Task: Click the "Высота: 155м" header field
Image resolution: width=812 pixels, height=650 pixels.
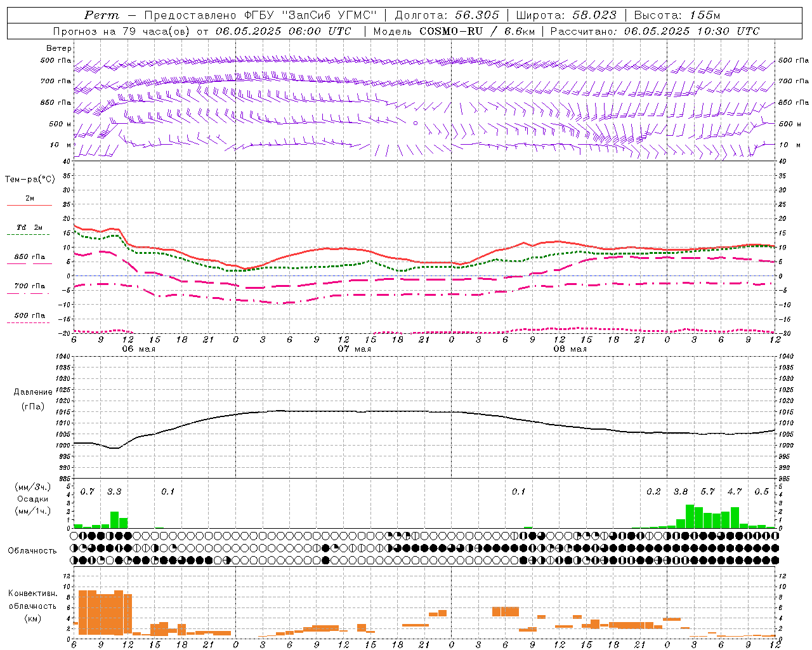Action: (677, 15)
